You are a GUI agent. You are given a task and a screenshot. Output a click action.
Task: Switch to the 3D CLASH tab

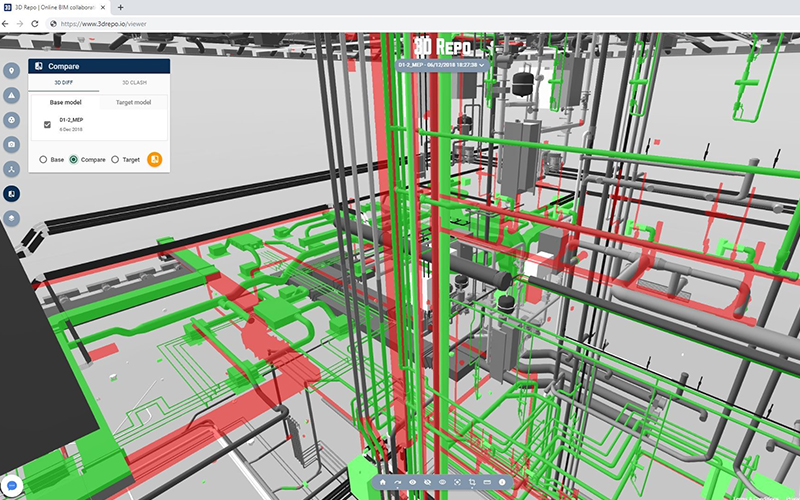(133, 83)
